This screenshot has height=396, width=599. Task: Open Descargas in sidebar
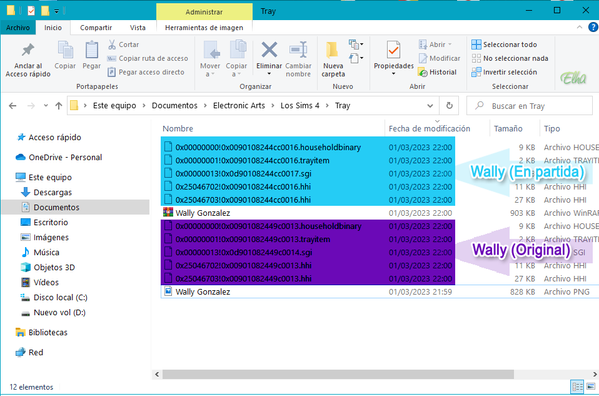[46, 192]
